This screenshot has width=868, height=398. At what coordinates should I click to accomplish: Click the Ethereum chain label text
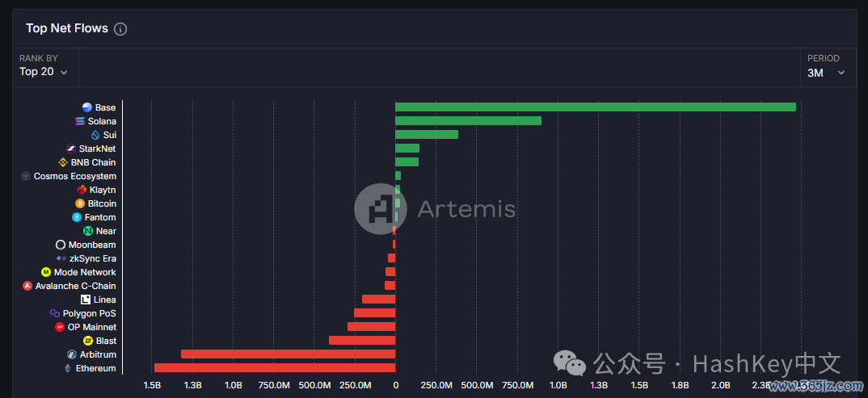tap(95, 368)
